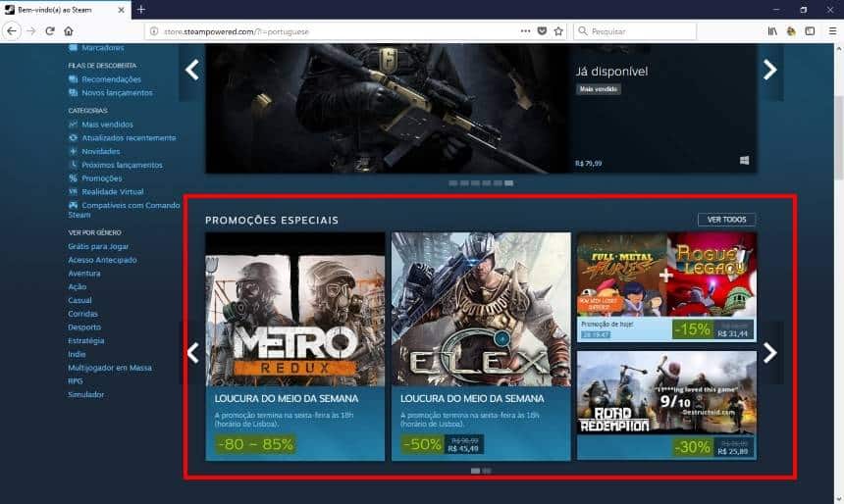Show previous featured game with top left arrow
Viewport: 844px width, 504px height.
191,70
